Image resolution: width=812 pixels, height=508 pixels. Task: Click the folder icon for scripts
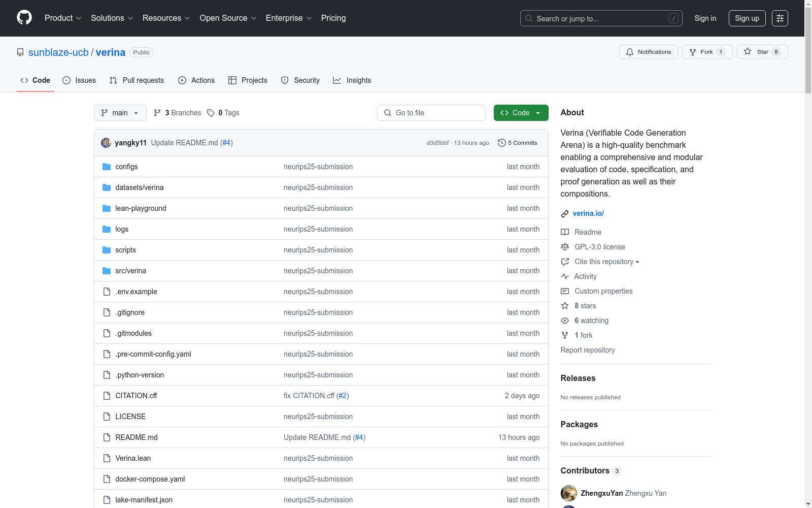tap(107, 250)
